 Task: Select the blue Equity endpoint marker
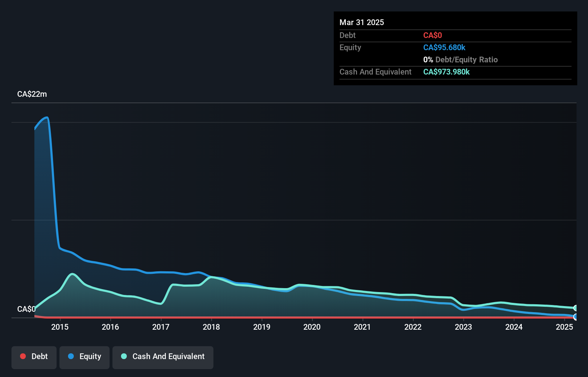(576, 317)
